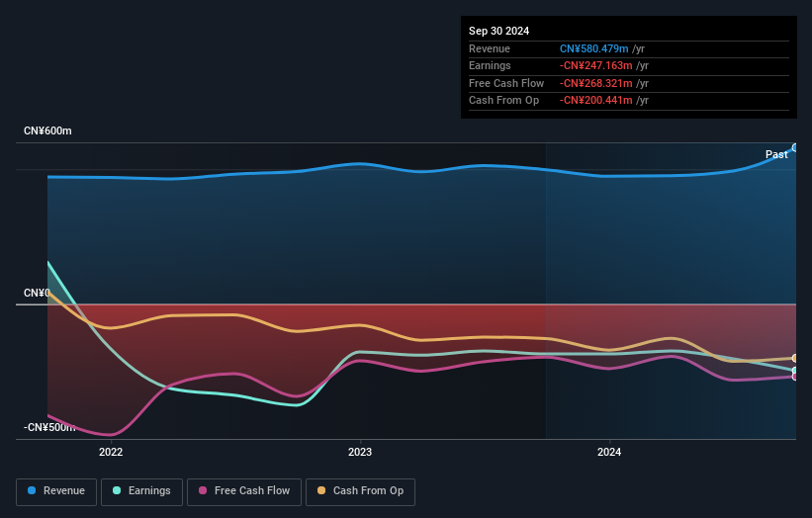Click the -CN¥268.321m free cash flow value
Viewport: 812px width, 518px height.
click(595, 83)
